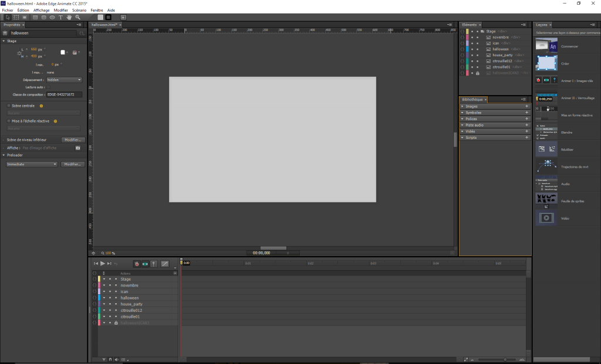Expand the Images library section

(462, 107)
